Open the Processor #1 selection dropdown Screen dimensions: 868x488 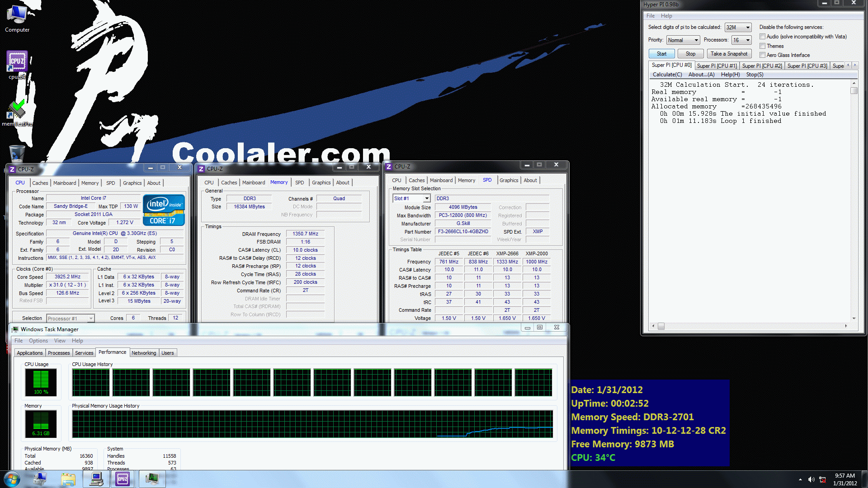tap(71, 318)
